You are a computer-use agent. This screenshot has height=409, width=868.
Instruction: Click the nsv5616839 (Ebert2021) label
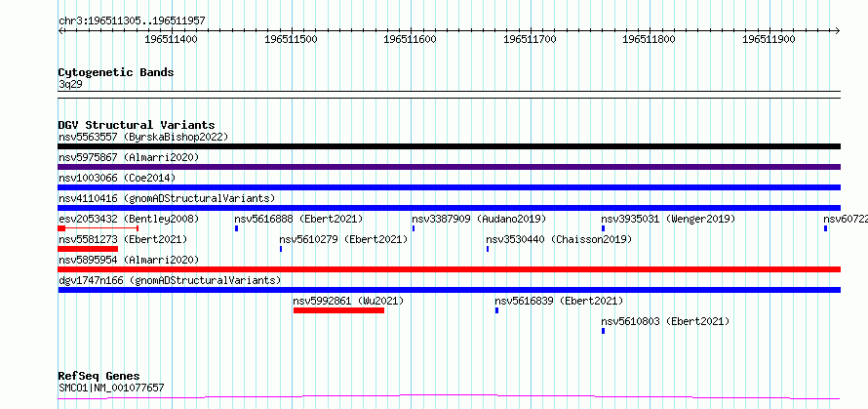[x=559, y=301]
